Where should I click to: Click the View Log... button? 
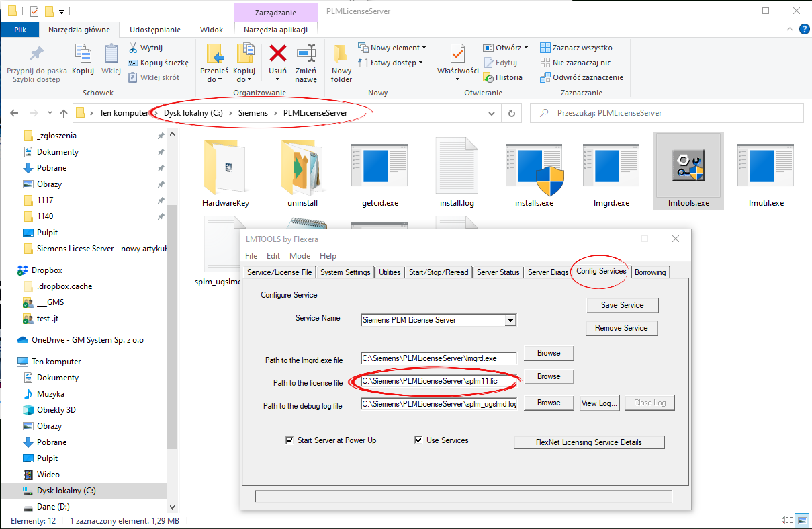pos(598,403)
